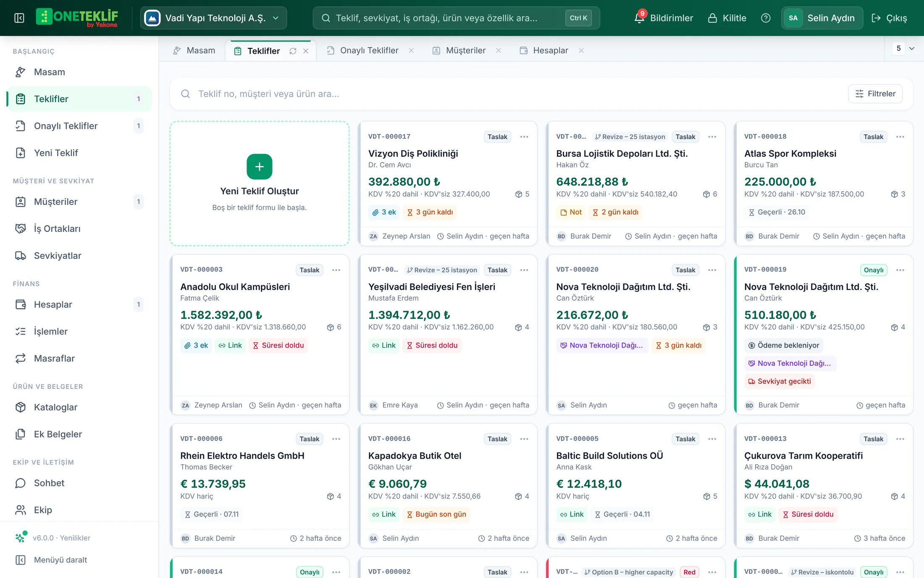Open the help question mark icon
This screenshot has height=578, width=924.
[766, 18]
